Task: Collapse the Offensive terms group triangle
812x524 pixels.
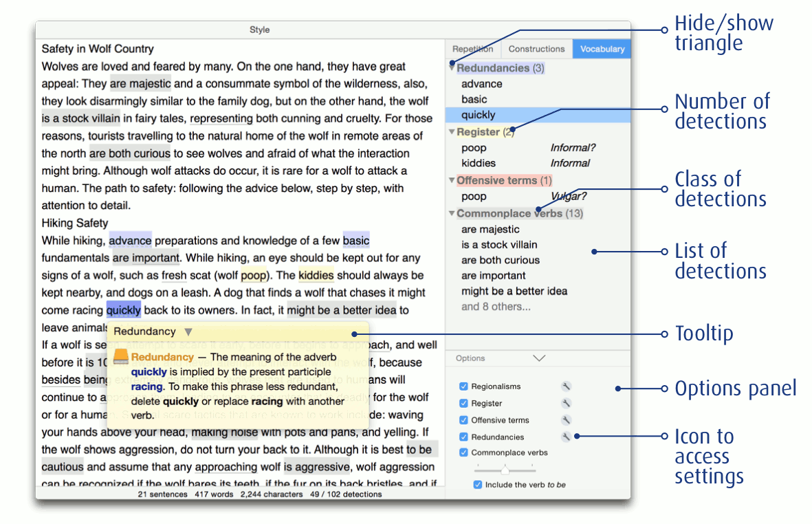Action: pyautogui.click(x=452, y=180)
